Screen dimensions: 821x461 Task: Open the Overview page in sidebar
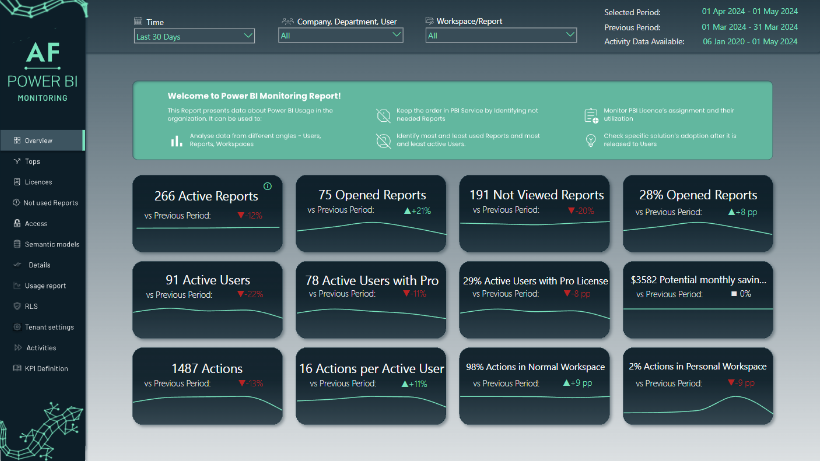pos(42,140)
